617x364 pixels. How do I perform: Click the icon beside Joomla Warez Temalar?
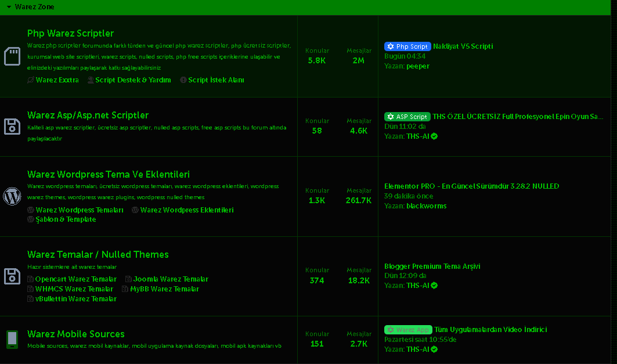pos(128,279)
